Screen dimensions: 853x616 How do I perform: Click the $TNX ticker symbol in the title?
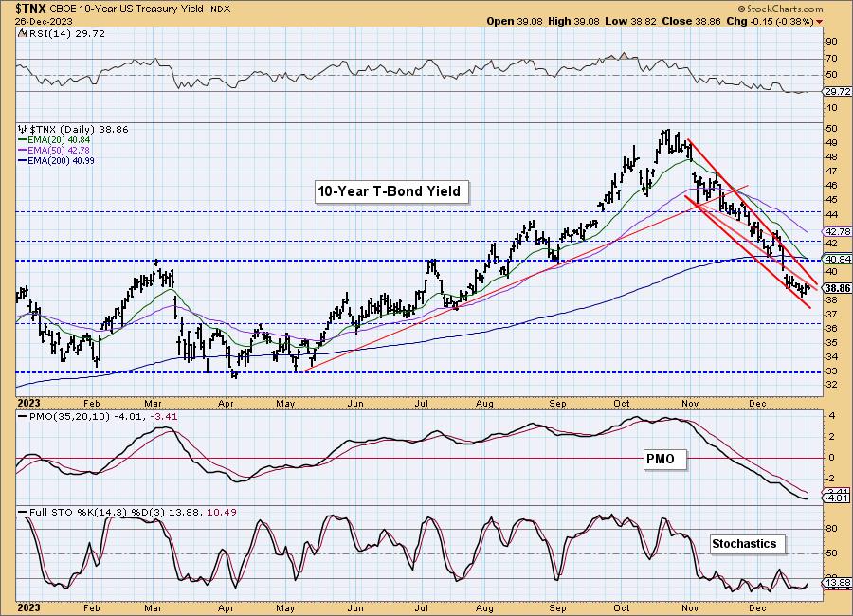point(31,9)
